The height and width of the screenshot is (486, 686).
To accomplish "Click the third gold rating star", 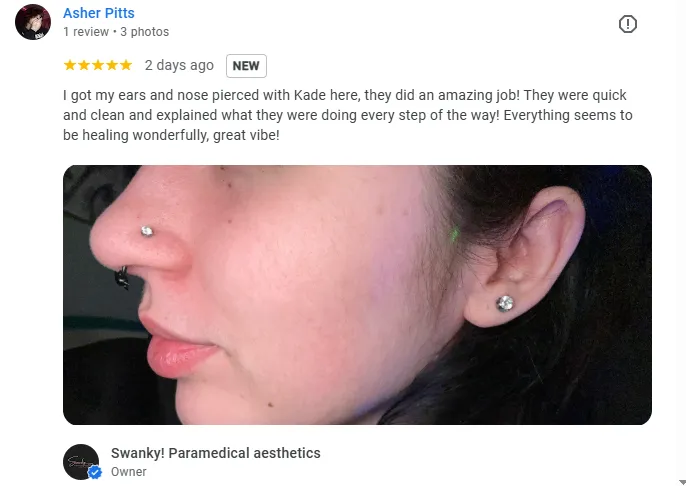I will click(x=98, y=65).
